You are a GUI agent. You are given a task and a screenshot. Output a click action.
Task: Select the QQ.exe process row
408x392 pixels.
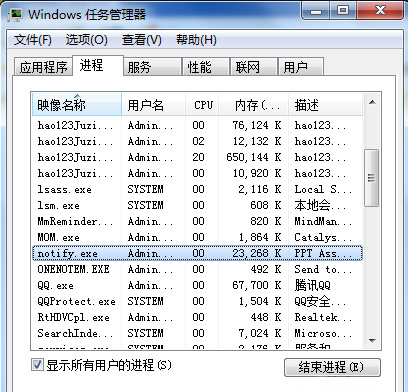click(197, 285)
